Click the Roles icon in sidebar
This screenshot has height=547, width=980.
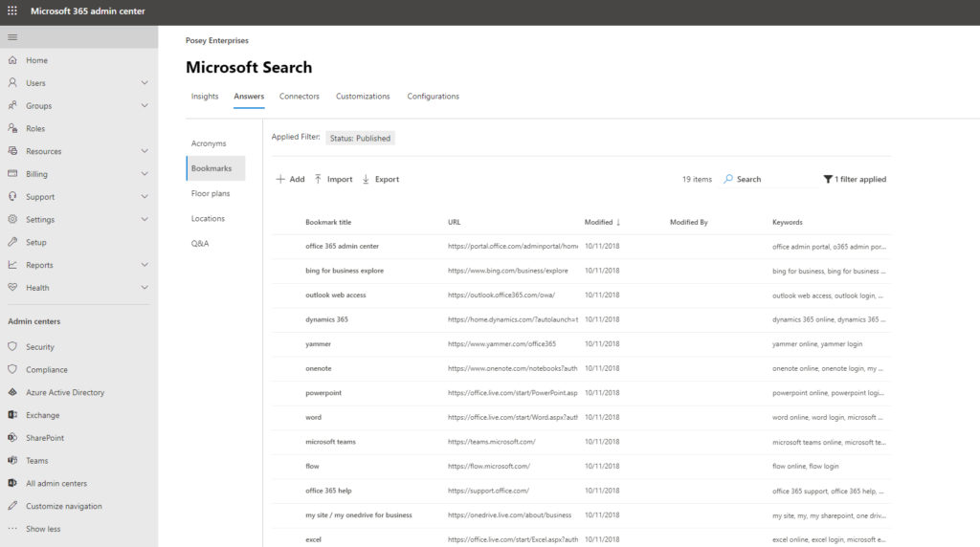coord(12,128)
